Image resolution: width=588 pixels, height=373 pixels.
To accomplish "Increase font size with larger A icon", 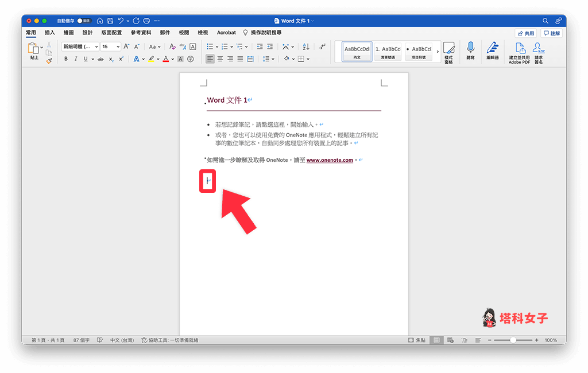I will tap(127, 46).
